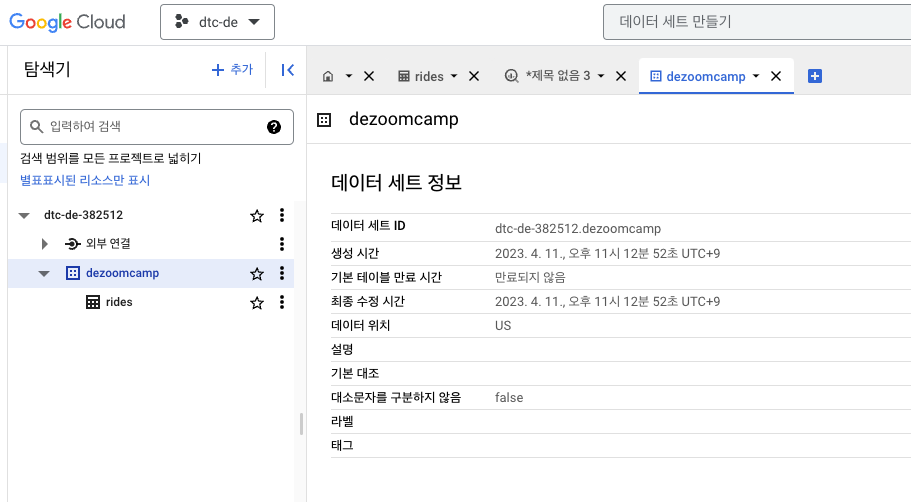Viewport: 911px width, 502px height.
Task: Click the explorer search input 입력하여 검색
Action: (x=157, y=127)
